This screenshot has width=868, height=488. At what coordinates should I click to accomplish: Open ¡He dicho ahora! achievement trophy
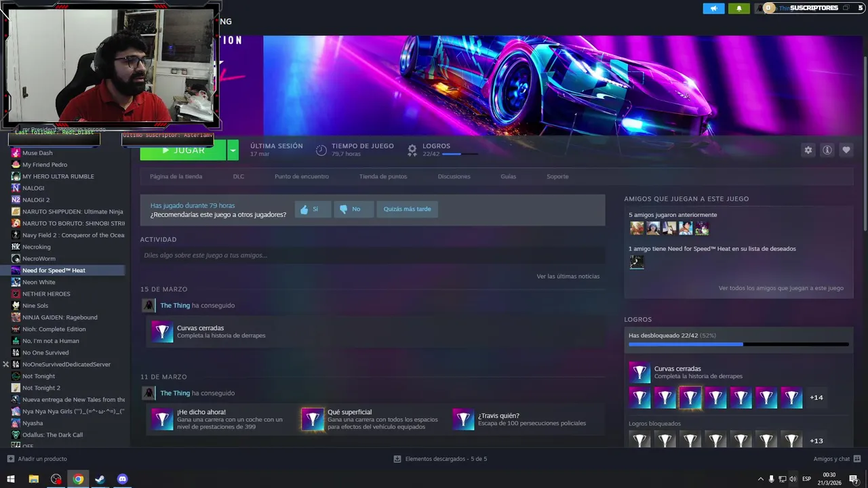(x=162, y=420)
